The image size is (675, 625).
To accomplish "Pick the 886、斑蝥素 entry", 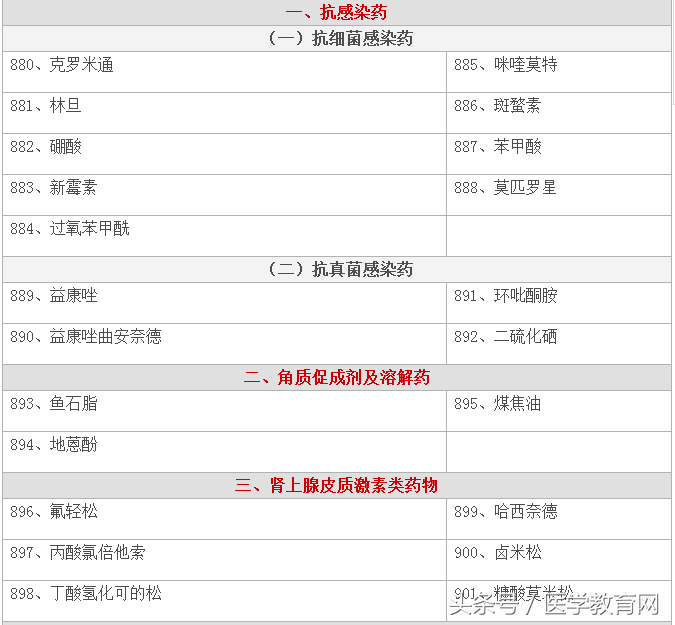I will 498,106.
